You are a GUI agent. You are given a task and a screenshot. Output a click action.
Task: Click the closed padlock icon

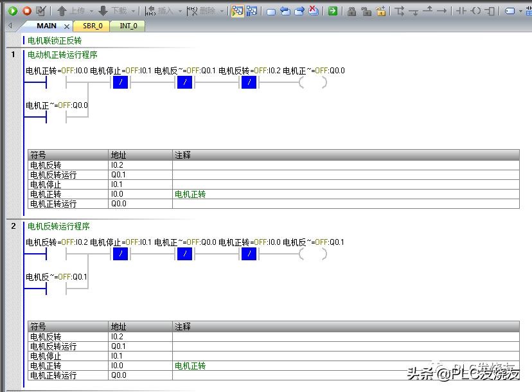click(351, 11)
